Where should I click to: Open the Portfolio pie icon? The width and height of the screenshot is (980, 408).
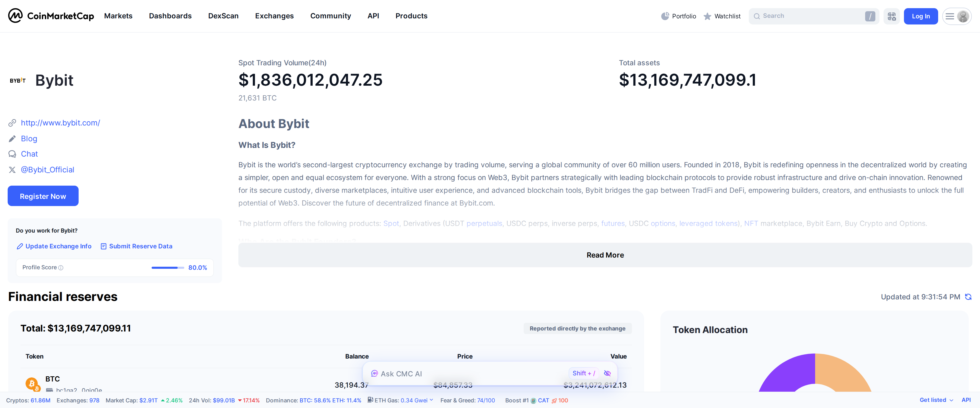click(665, 16)
